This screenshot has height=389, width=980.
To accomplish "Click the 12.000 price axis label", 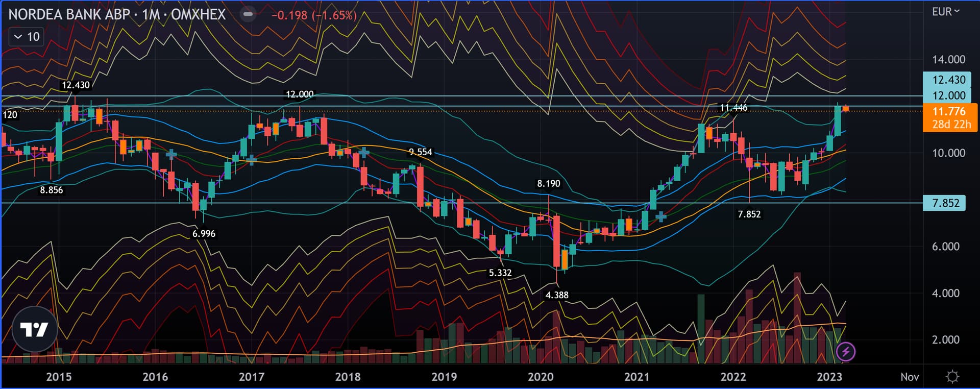I will click(x=948, y=95).
